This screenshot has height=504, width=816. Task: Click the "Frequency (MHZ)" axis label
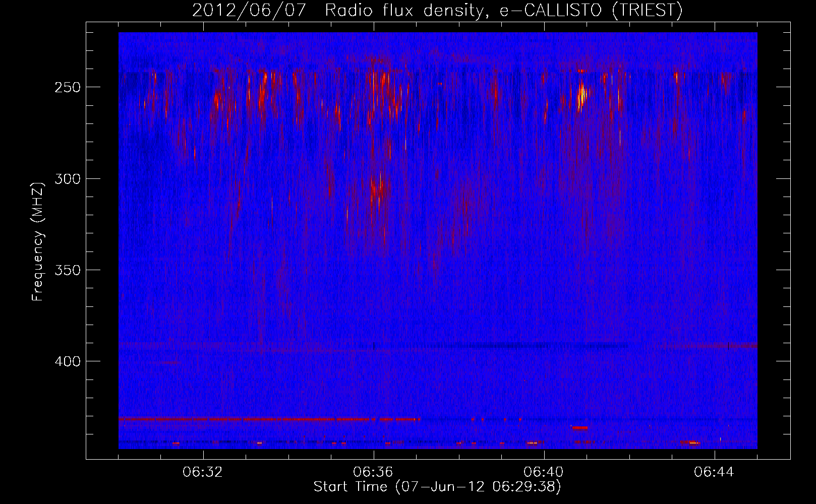click(x=38, y=241)
